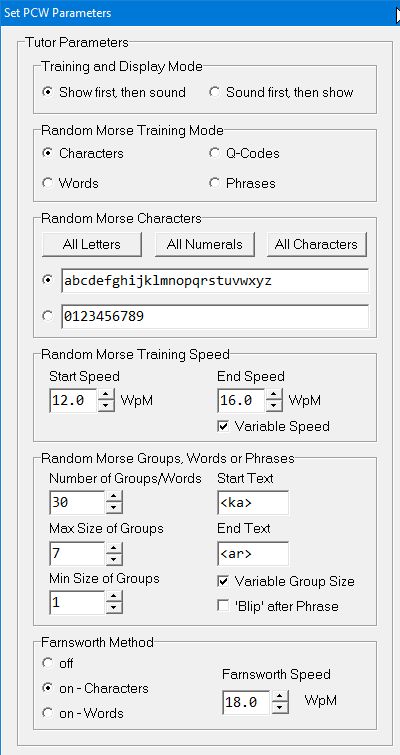Click the Farnsworth Speed value field

(246, 702)
